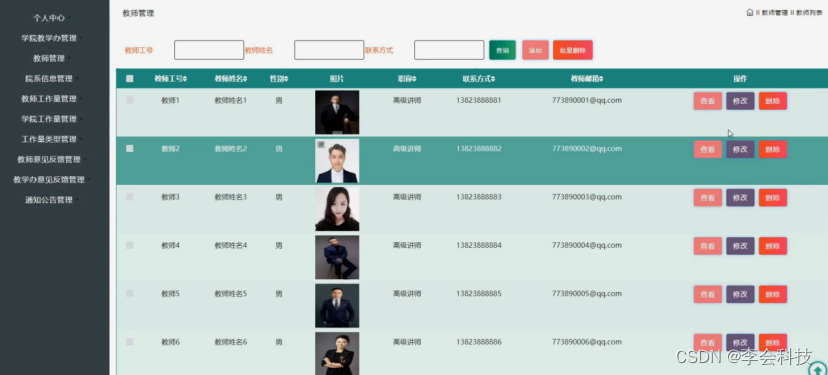Screen dimensions: 828x375
Task: View details of 教师1 with 查看
Action: [708, 101]
